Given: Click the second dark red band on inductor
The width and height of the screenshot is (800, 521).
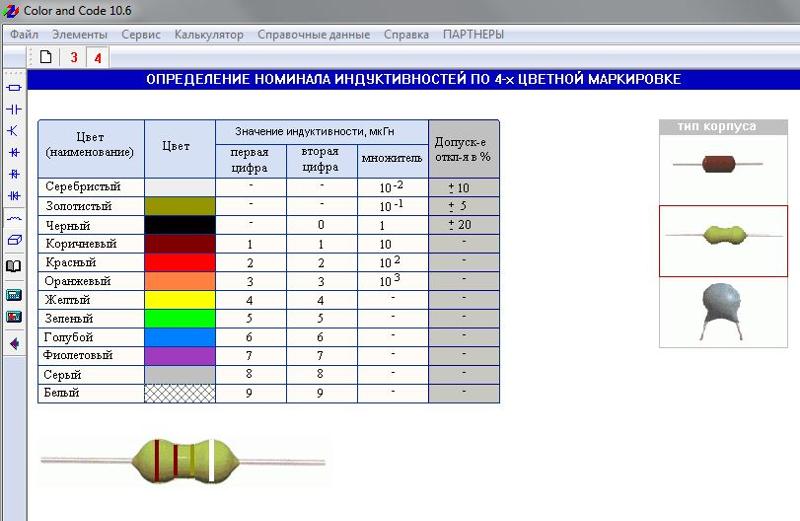Looking at the screenshot, I should 176,460.
